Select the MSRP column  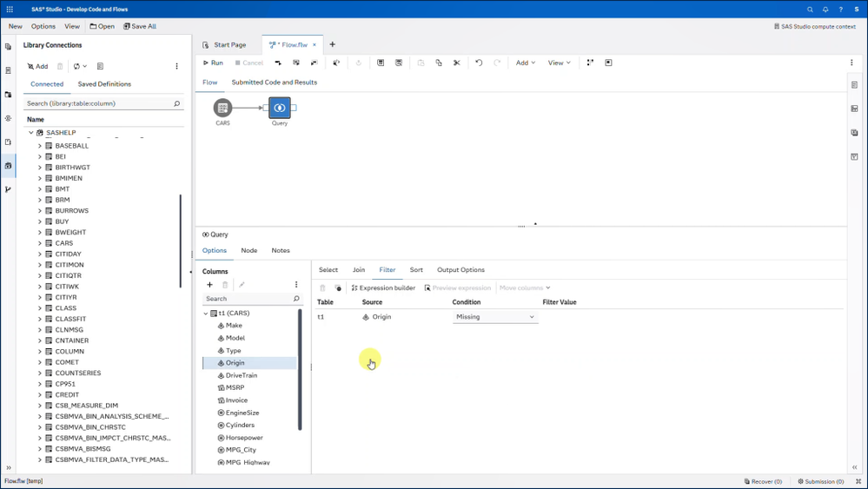tap(235, 388)
